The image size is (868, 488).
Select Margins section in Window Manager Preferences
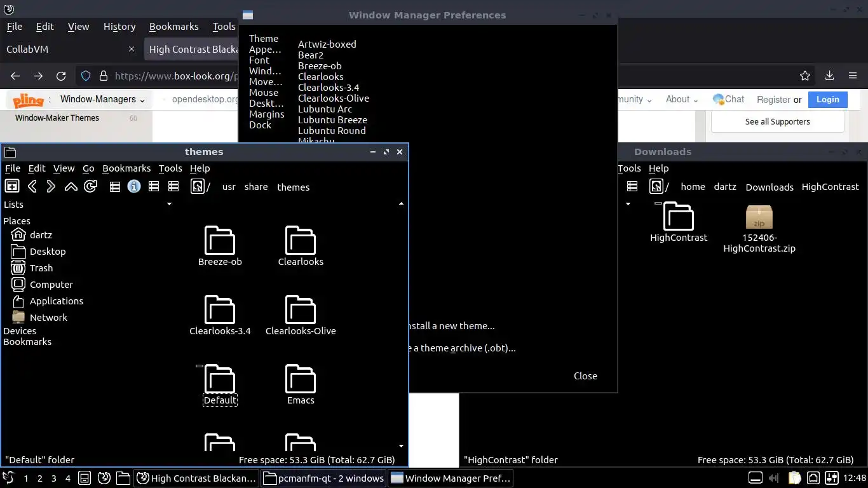267,114
